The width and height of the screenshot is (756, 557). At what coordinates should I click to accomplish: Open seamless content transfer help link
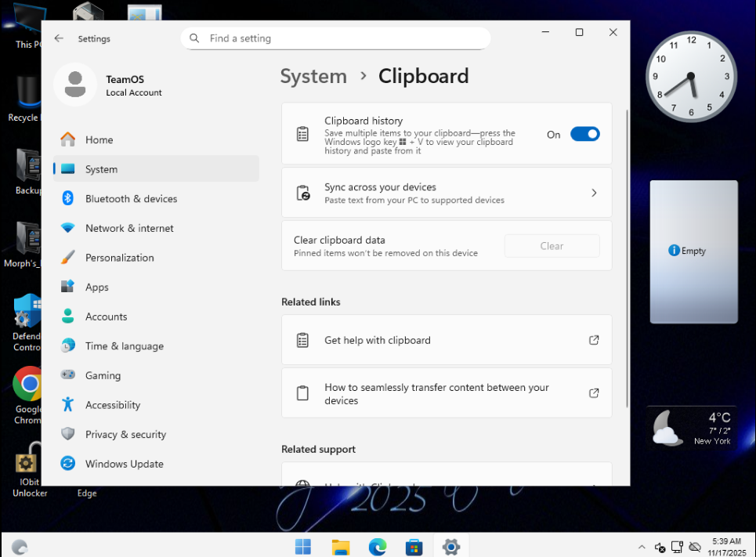click(x=447, y=393)
